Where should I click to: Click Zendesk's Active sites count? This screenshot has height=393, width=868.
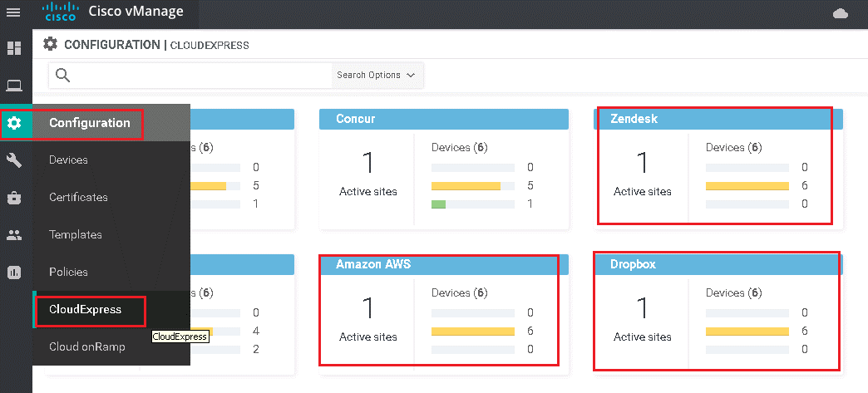[643, 164]
